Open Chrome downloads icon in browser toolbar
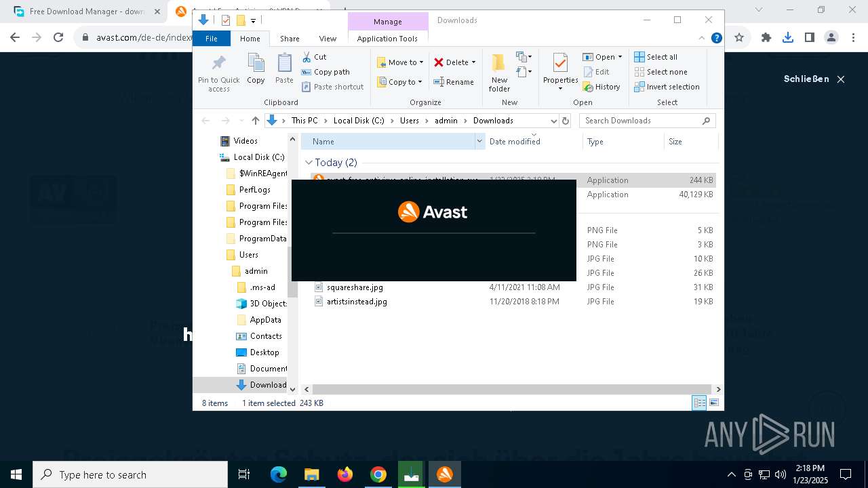 pos(787,38)
